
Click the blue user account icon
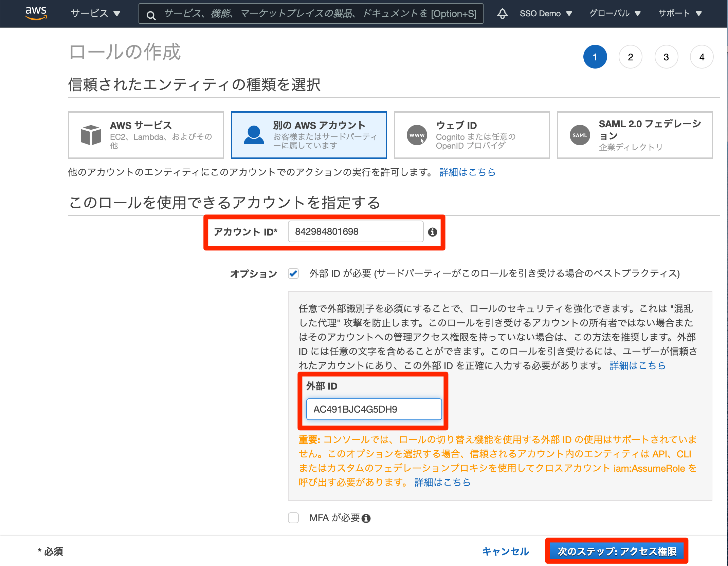click(x=254, y=135)
